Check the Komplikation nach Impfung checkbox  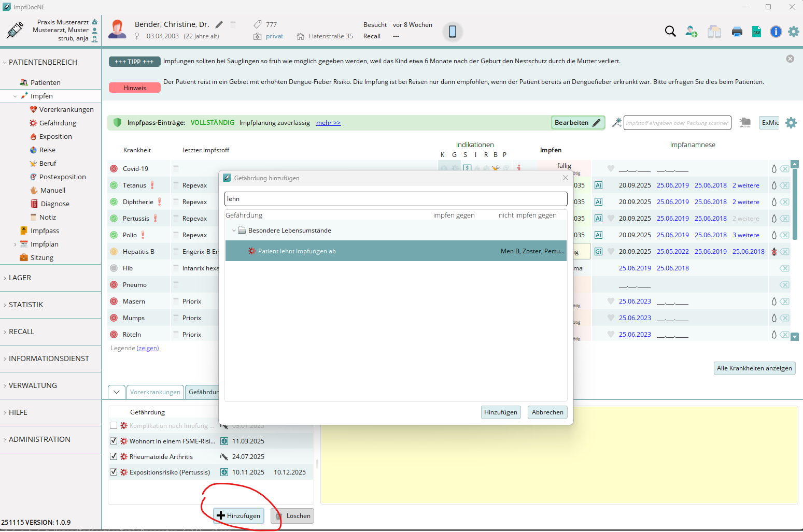[114, 426]
